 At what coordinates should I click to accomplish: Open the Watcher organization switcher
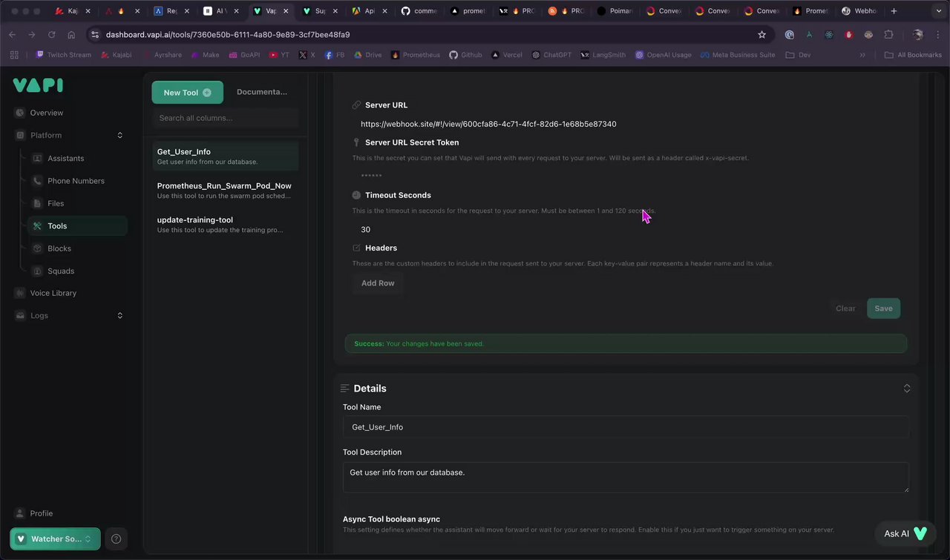pyautogui.click(x=55, y=539)
